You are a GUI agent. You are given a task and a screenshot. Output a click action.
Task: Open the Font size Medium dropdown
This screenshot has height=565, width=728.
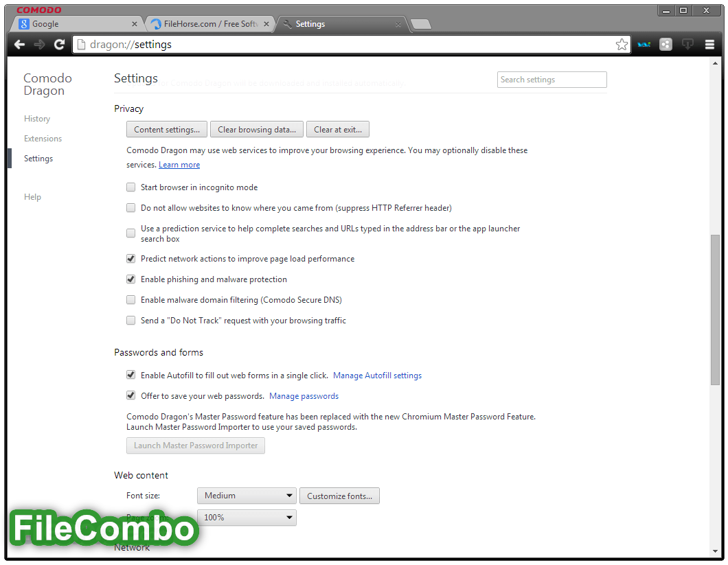click(247, 496)
